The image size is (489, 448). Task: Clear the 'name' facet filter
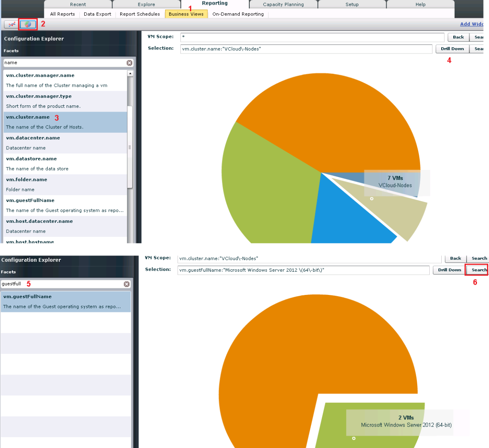click(x=129, y=63)
